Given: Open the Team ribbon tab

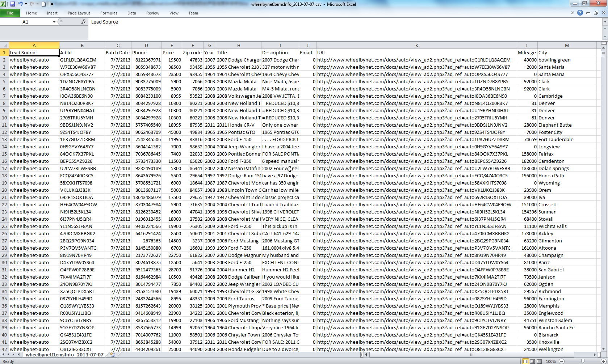Looking at the screenshot, I should (x=193, y=13).
